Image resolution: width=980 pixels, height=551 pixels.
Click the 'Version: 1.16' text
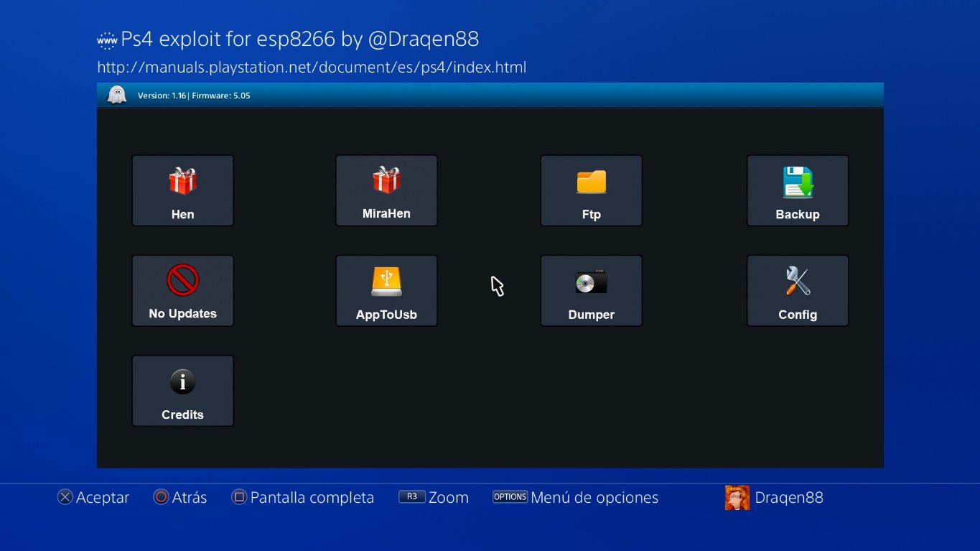[x=162, y=96]
